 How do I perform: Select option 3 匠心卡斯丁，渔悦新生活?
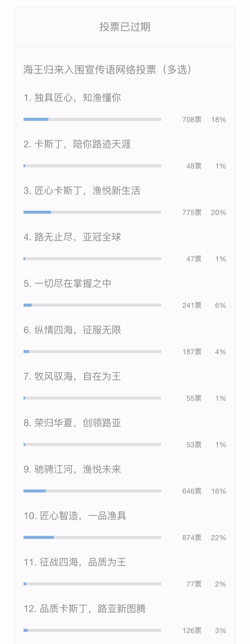click(x=82, y=191)
